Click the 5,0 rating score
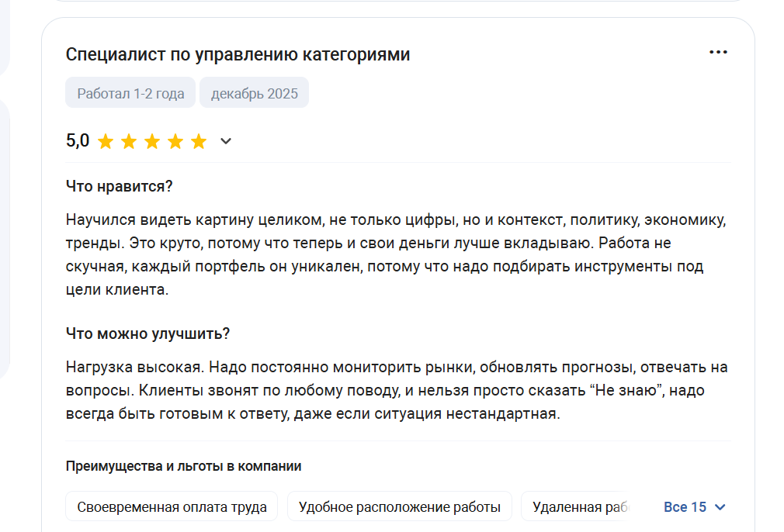The height and width of the screenshot is (532, 784). click(x=78, y=141)
